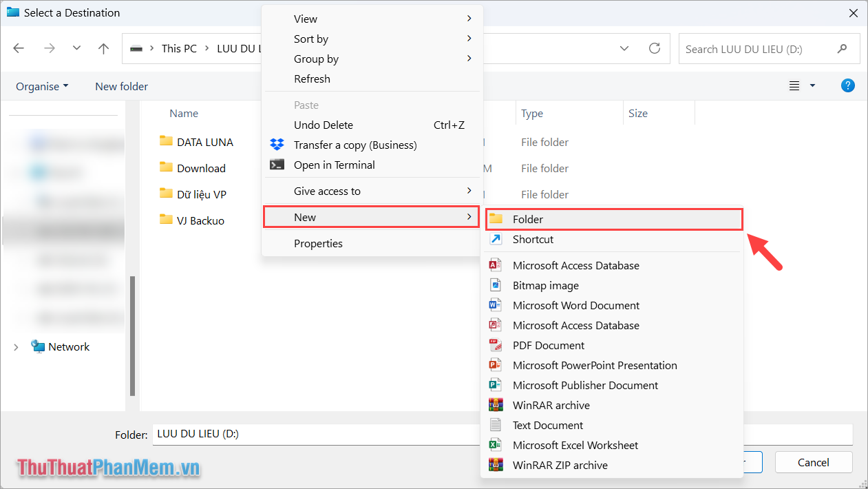Choose Undo Delete in context menu
The image size is (868, 489).
pos(372,125)
